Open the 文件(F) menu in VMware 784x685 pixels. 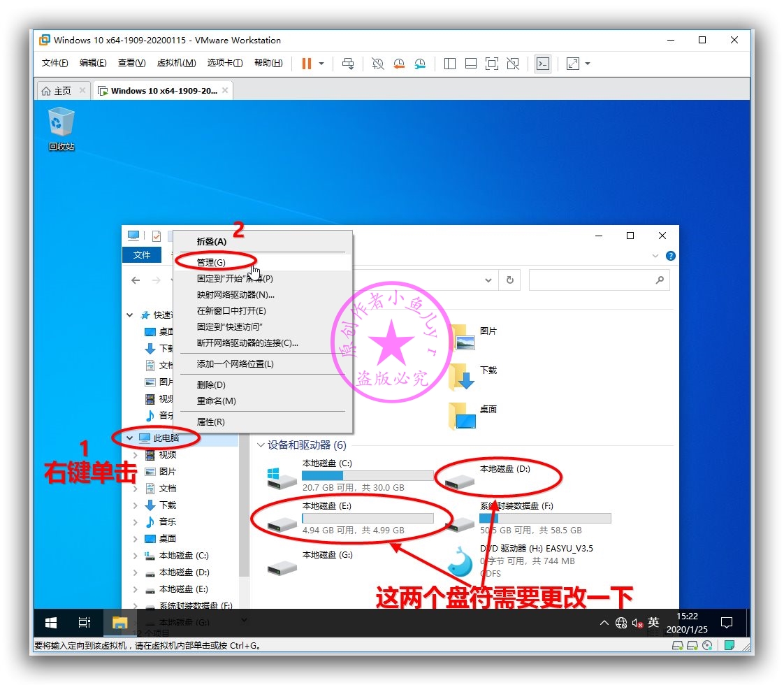tap(55, 63)
